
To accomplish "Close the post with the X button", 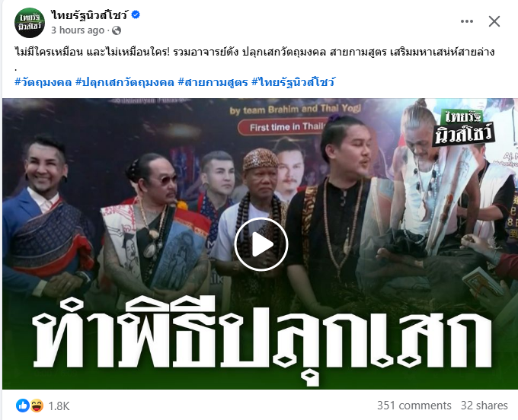I will point(494,21).
